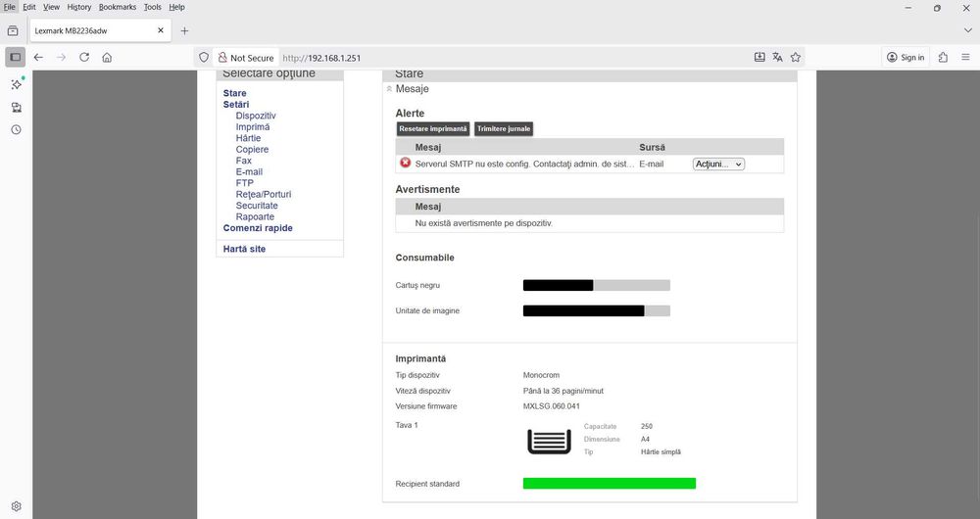
Task: Open the Firefox application menu
Action: 965,58
